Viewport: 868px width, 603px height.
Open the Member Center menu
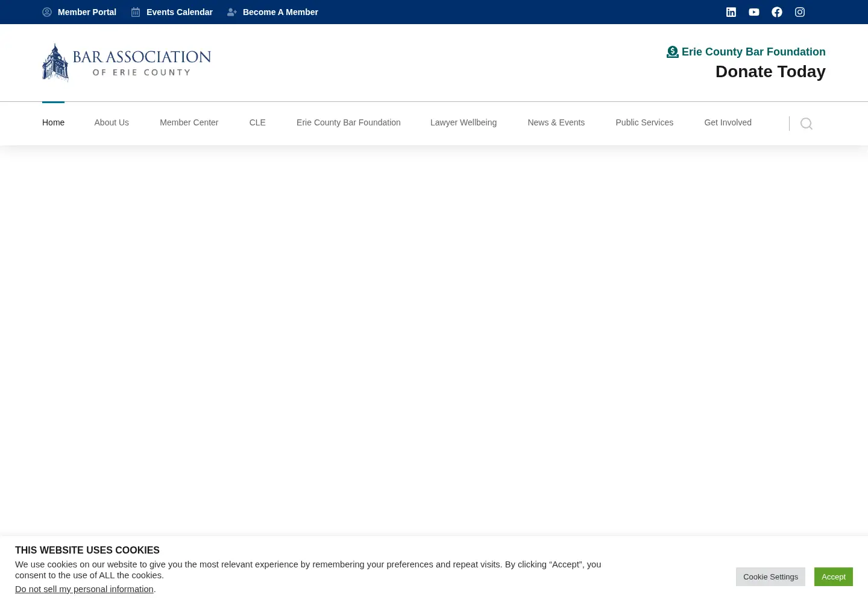click(189, 122)
